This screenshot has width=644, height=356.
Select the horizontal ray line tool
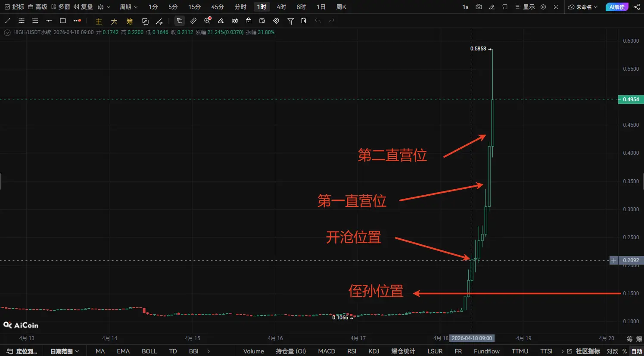point(49,21)
